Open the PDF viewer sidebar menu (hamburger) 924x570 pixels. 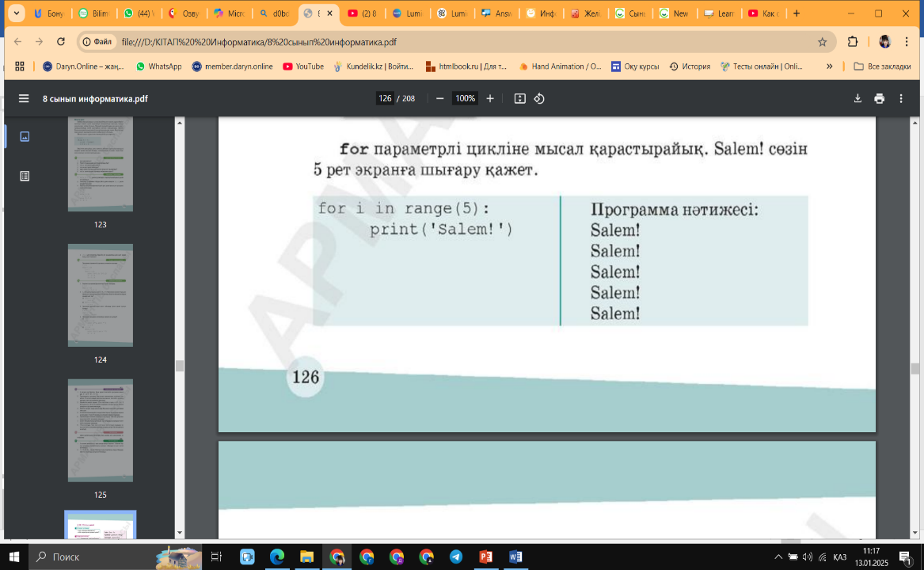[x=24, y=98]
